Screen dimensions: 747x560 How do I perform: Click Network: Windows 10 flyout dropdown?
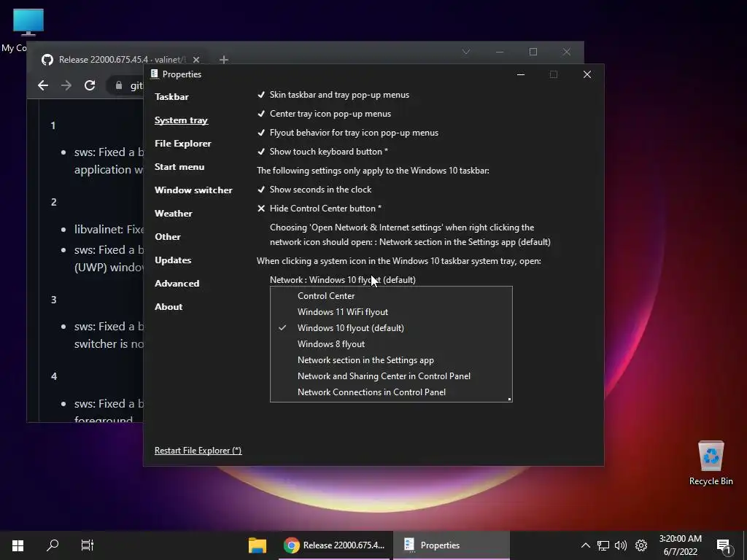click(343, 280)
